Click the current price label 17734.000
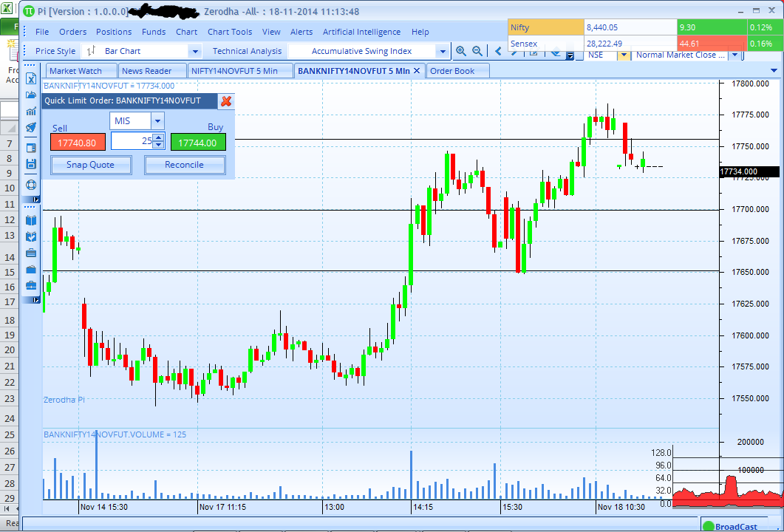 [x=749, y=171]
